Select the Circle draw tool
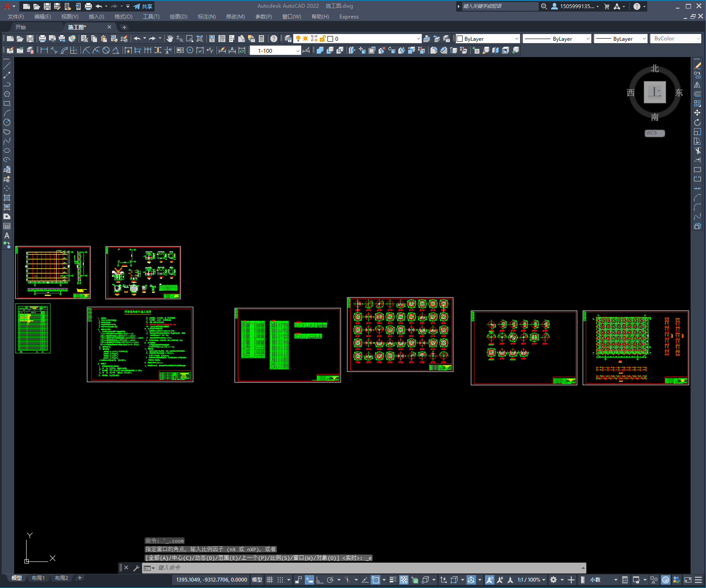This screenshot has height=588, width=706. coord(7,122)
